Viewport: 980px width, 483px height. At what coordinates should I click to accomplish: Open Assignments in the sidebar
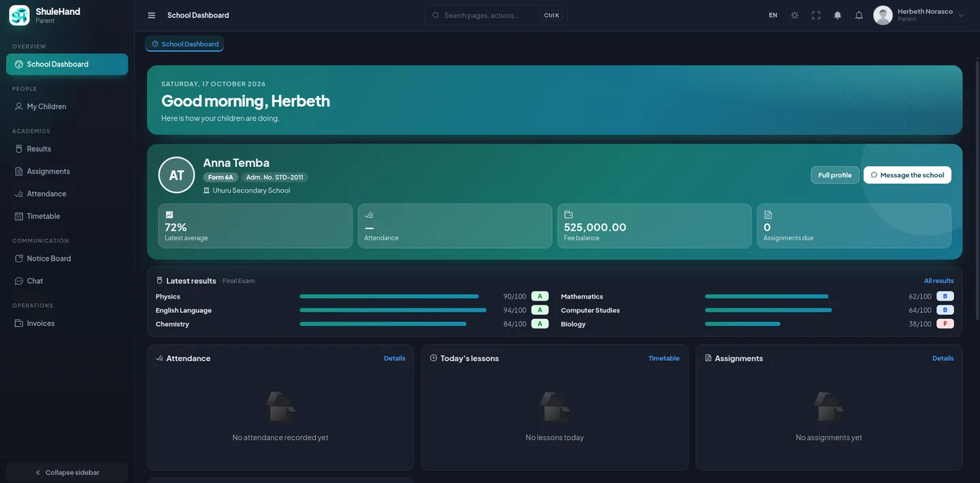pos(67,171)
